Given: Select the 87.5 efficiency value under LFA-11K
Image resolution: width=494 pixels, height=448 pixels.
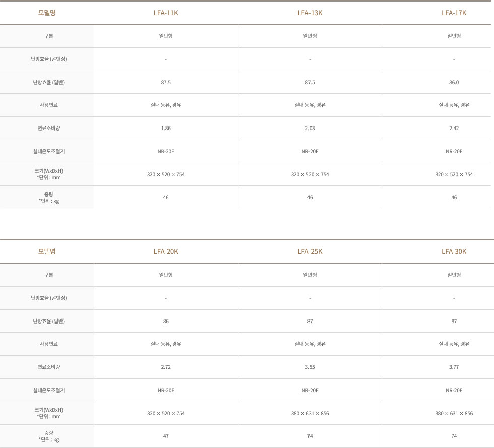Looking at the screenshot, I should click(166, 82).
